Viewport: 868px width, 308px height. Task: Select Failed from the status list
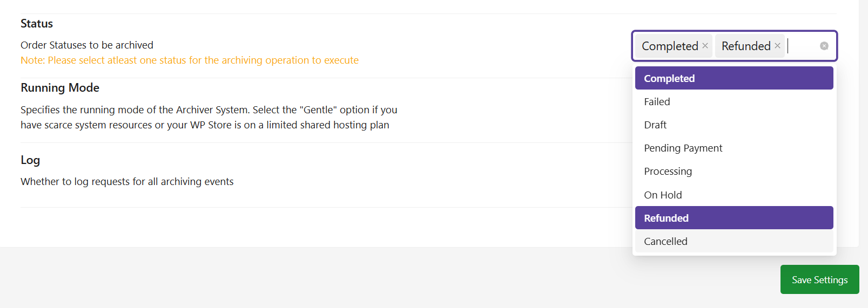(734, 101)
